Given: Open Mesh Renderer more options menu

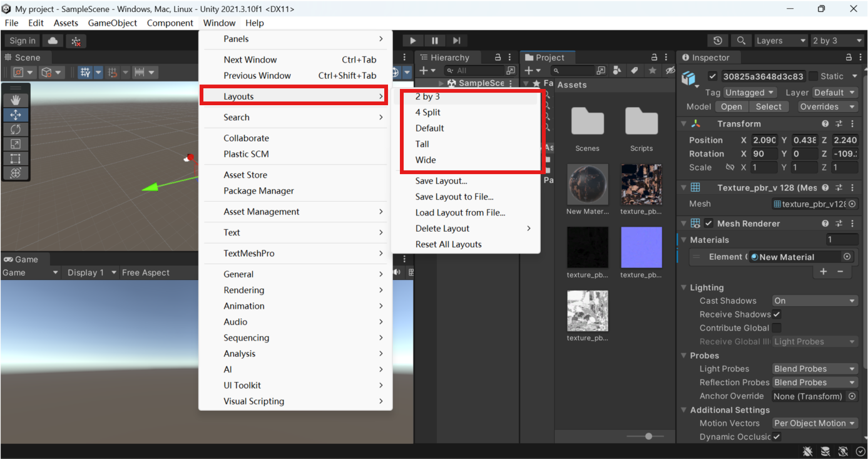Looking at the screenshot, I should point(853,224).
